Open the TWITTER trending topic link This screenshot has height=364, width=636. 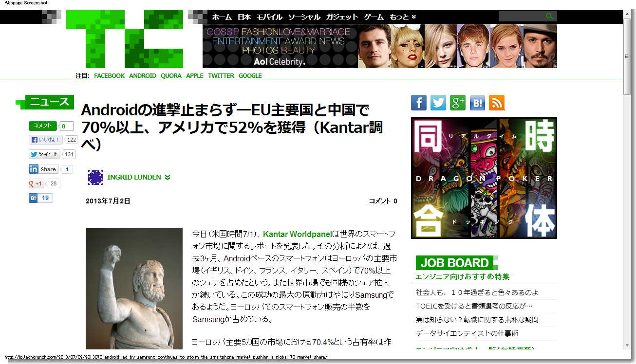coord(221,75)
